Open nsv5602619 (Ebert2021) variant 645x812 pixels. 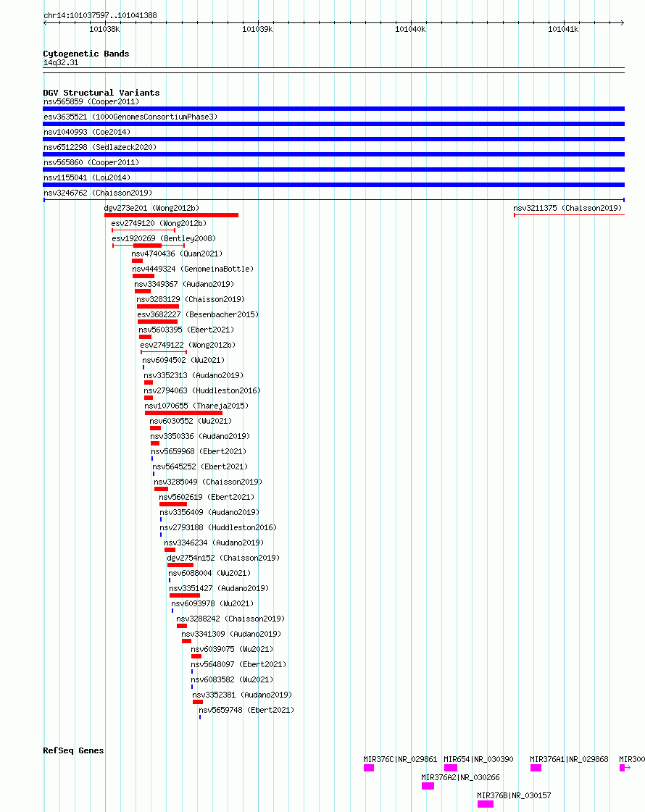tap(207, 497)
